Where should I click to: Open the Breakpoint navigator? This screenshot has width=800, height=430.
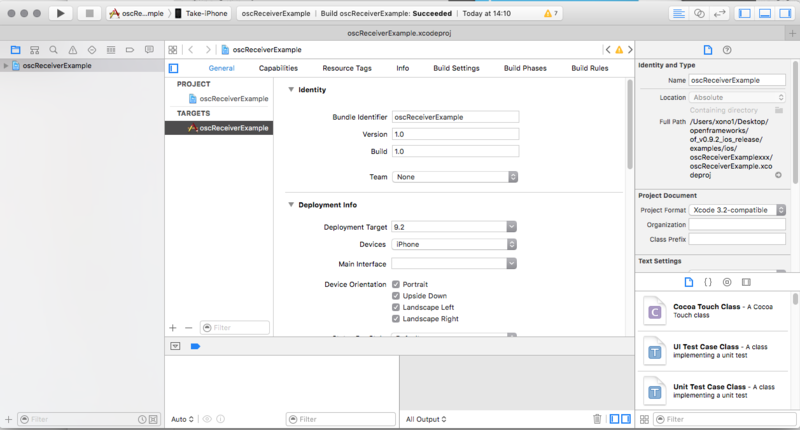[130, 49]
